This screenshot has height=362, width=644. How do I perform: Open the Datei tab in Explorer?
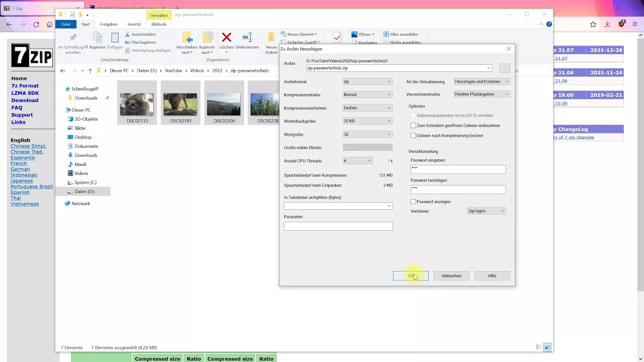pos(66,24)
